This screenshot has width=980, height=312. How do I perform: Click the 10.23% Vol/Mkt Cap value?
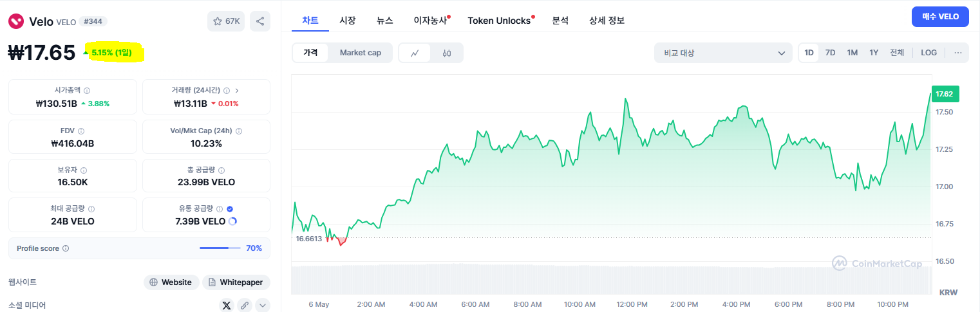pyautogui.click(x=206, y=143)
